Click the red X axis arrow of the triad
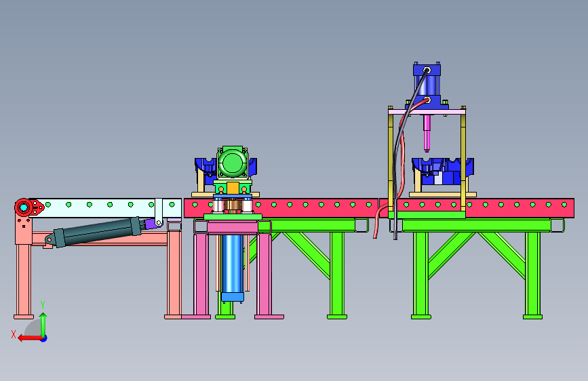The width and height of the screenshot is (588, 381). click(29, 338)
